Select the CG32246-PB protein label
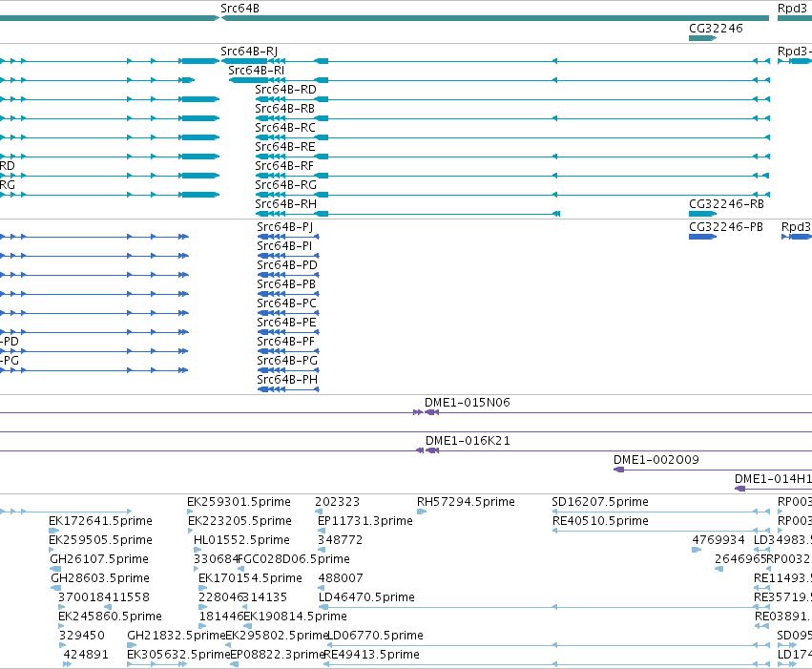 [726, 227]
